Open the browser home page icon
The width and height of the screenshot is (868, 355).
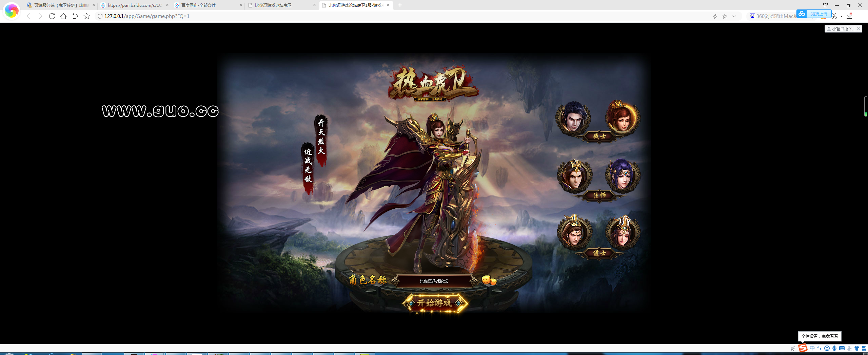click(63, 16)
